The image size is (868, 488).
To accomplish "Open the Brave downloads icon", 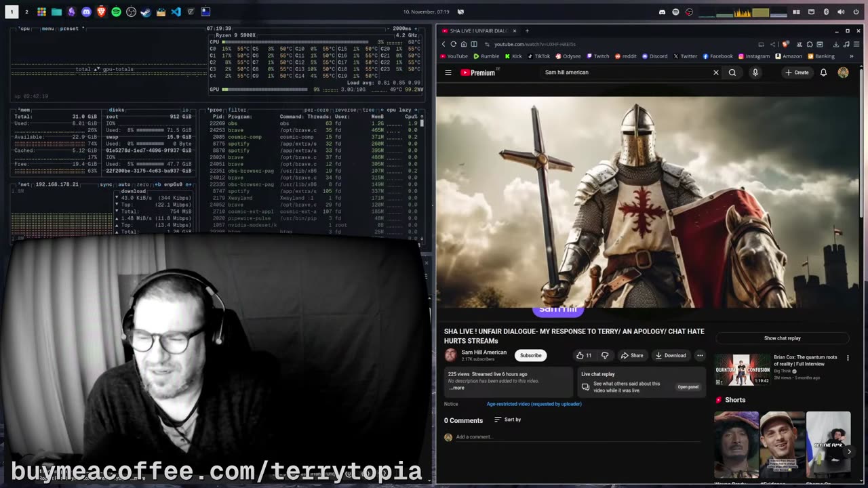I will coord(835,44).
